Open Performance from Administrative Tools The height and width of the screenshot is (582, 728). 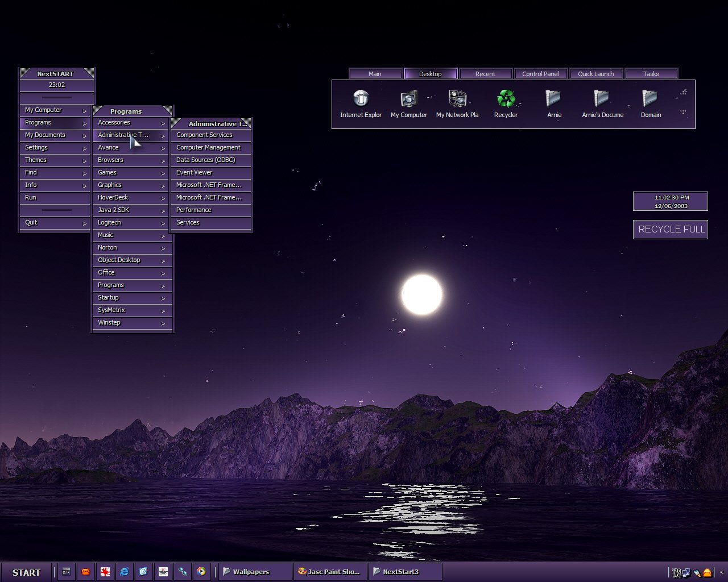click(x=210, y=210)
